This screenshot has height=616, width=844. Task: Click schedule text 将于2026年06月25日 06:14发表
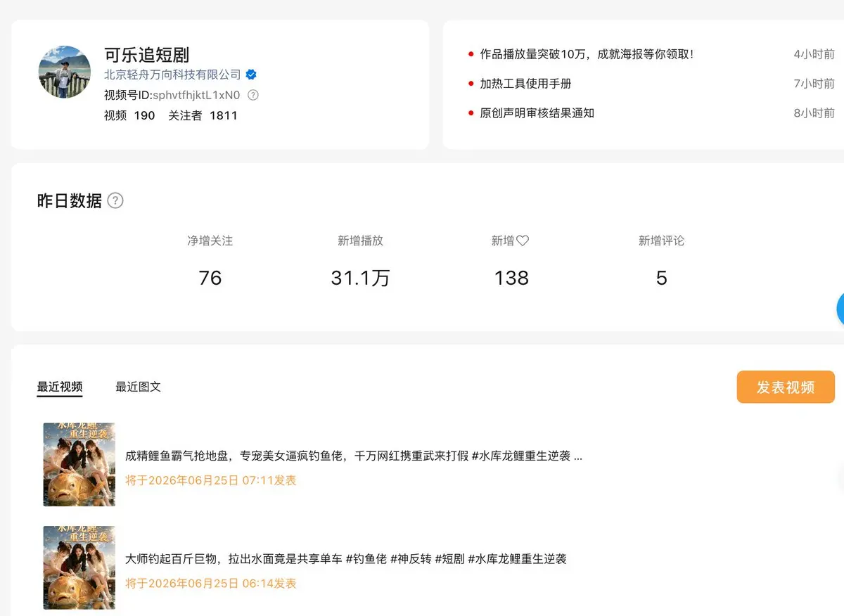click(x=211, y=583)
